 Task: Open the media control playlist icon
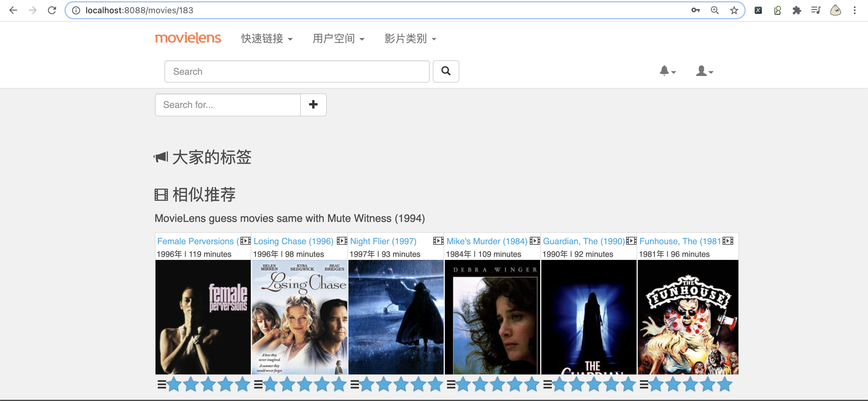tap(816, 10)
